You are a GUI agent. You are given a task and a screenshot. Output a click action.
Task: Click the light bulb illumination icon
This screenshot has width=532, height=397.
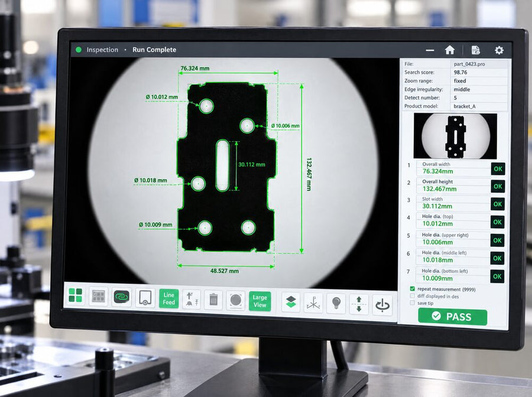[336, 304]
